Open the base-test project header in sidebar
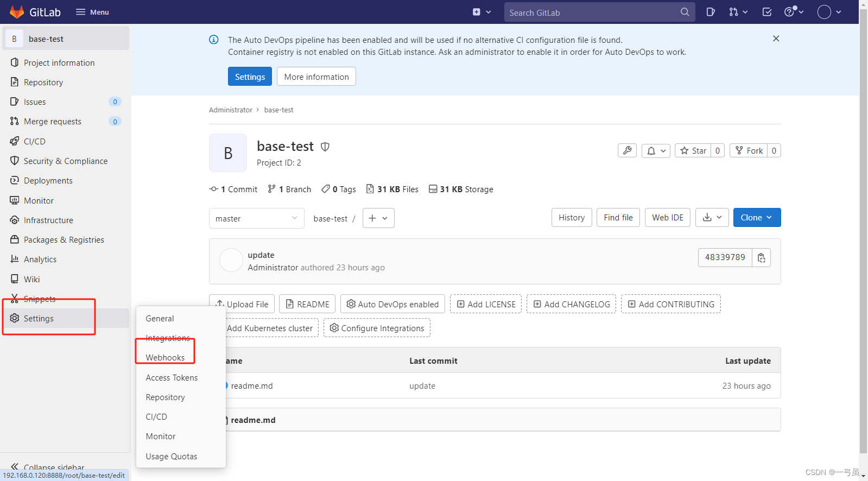Image resolution: width=868 pixels, height=481 pixels. (x=66, y=39)
